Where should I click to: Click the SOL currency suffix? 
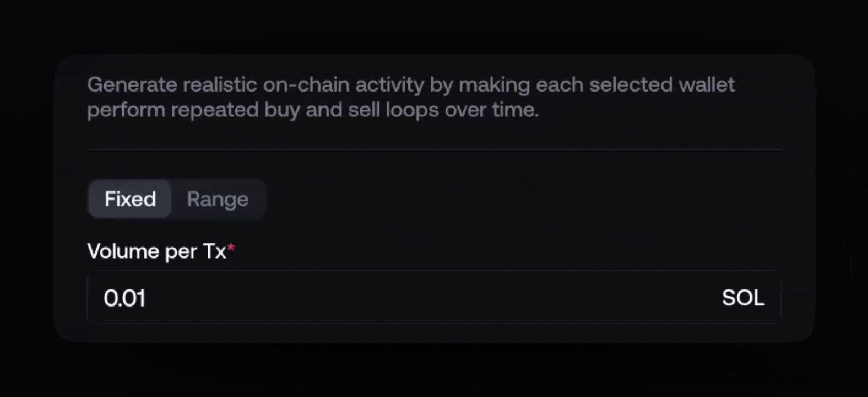742,298
